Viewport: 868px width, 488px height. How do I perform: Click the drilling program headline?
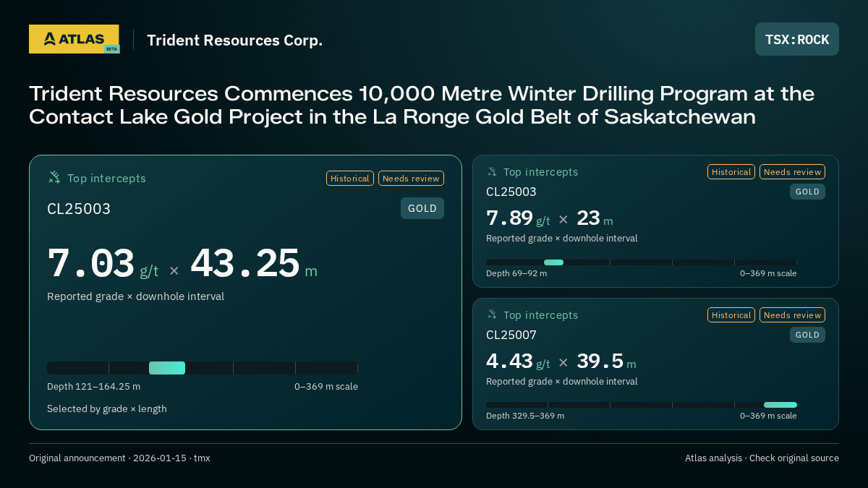[x=422, y=105]
